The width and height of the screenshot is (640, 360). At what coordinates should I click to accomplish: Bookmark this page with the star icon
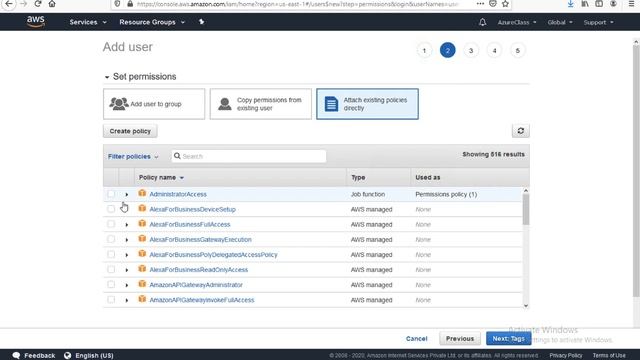[505, 4]
